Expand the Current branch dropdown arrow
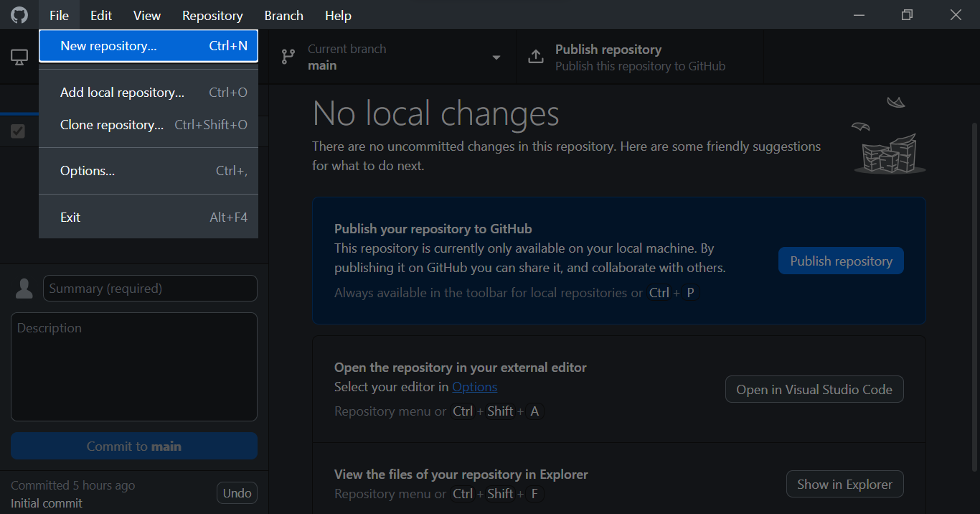Screen dimensions: 980x514 [496, 57]
